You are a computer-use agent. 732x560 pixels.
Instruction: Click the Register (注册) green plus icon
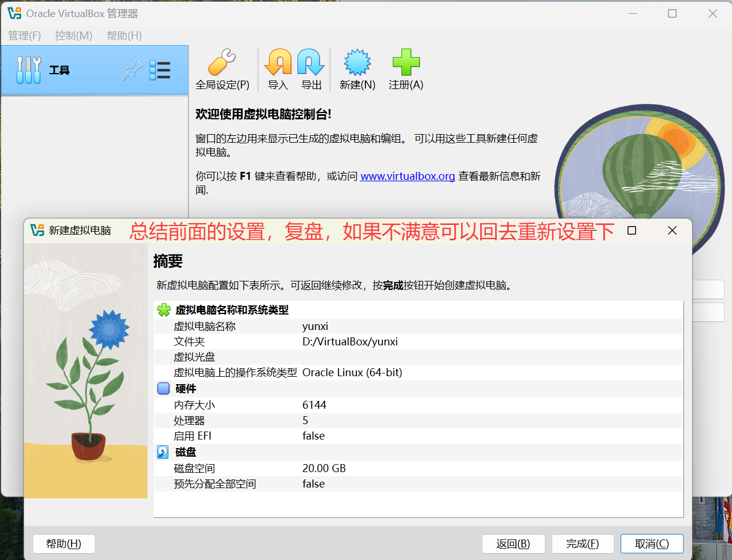click(406, 62)
